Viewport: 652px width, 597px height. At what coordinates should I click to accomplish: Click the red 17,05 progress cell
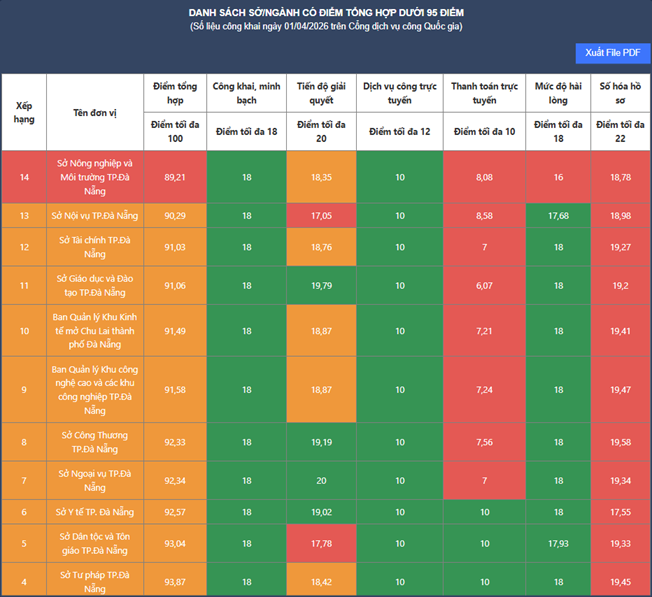(x=321, y=215)
